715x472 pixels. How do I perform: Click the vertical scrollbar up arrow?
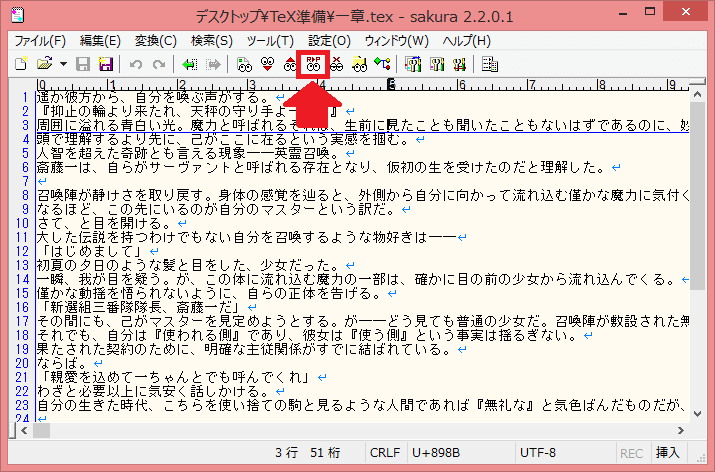[697, 94]
